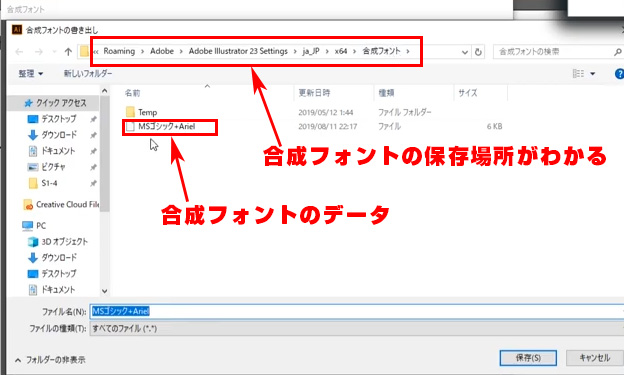Click 保存(S) button
Viewport: 624px width, 375px height.
click(528, 358)
